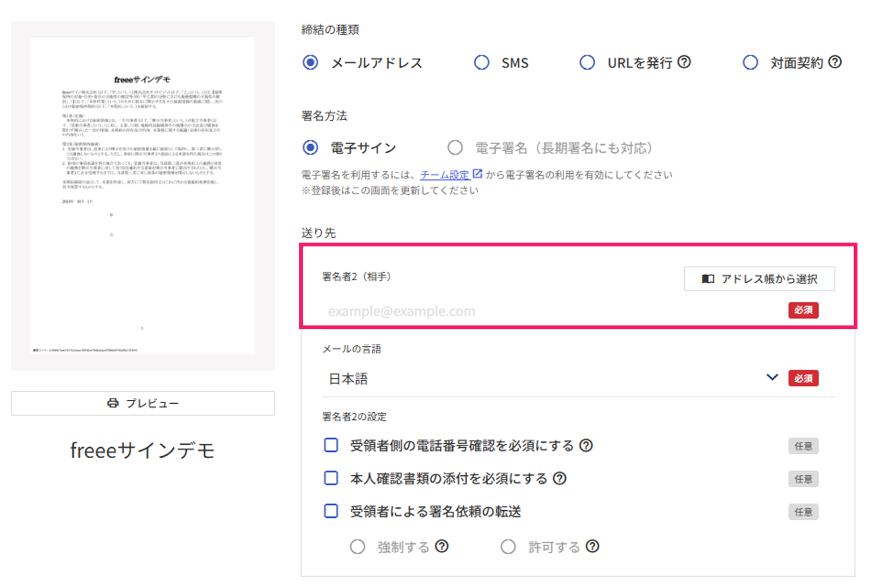Click 任意 badge beside 電話番号確認 row

coord(803,446)
